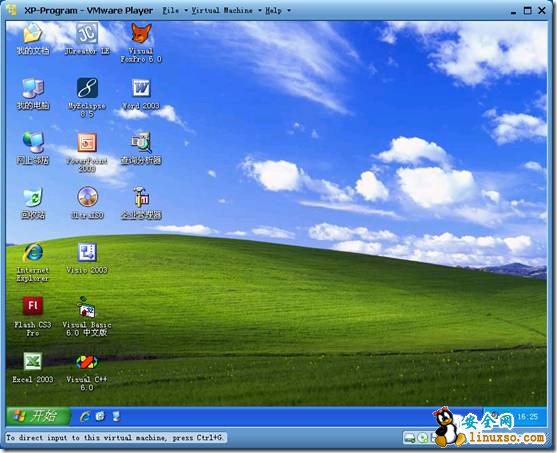Open the 我的文档 desktop icon
The width and height of the screenshot is (557, 453).
pos(33,38)
